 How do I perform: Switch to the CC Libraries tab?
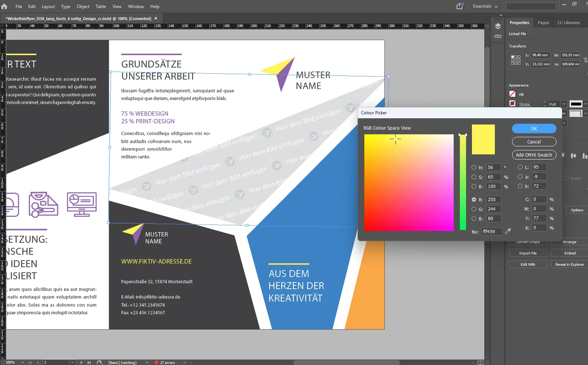568,23
